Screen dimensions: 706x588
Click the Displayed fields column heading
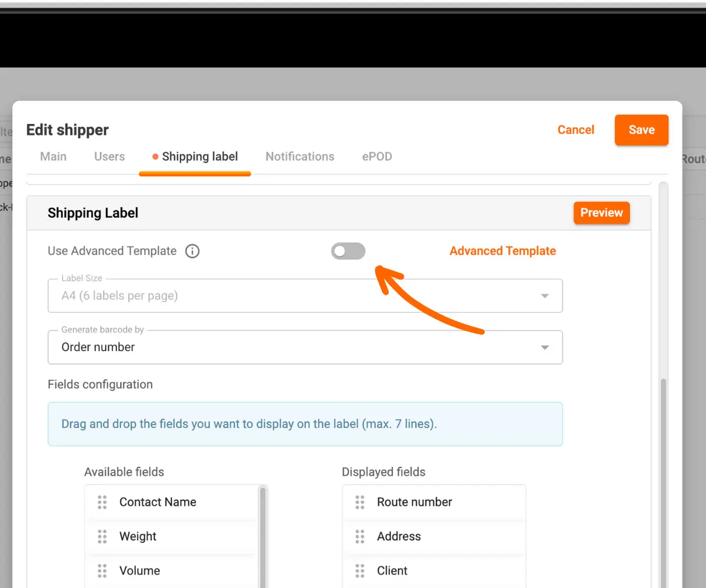click(x=384, y=472)
